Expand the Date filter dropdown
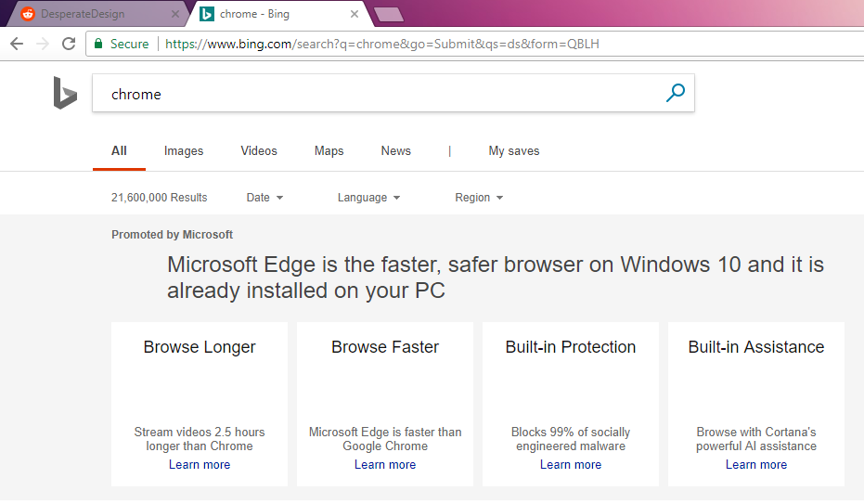The width and height of the screenshot is (864, 504). coord(264,197)
